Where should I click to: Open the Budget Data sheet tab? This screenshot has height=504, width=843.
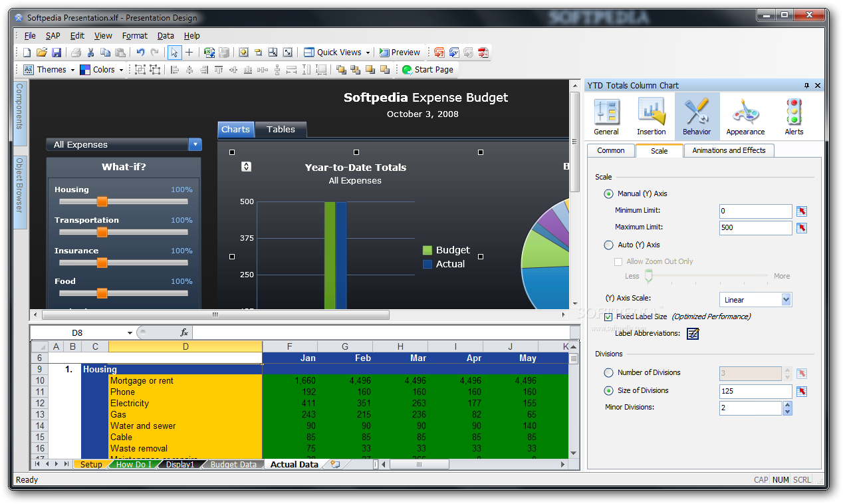pyautogui.click(x=233, y=465)
